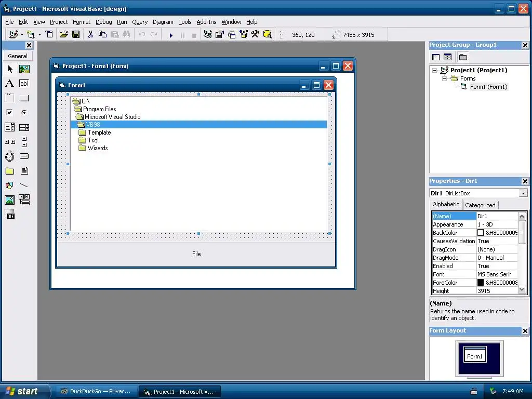Toggle Folders view in Project panel

click(463, 57)
